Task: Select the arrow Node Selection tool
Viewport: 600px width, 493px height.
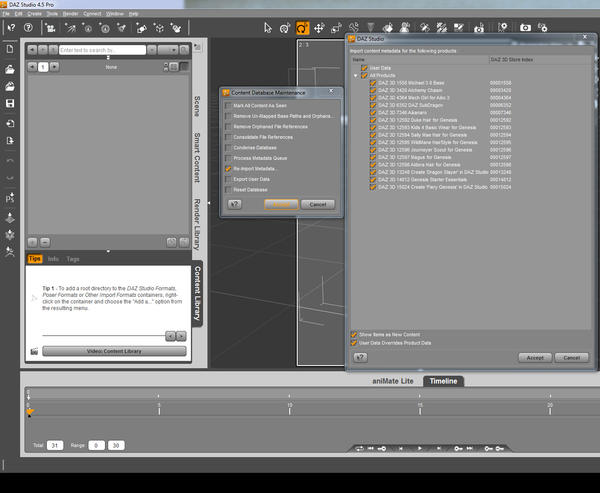Action: [267, 28]
